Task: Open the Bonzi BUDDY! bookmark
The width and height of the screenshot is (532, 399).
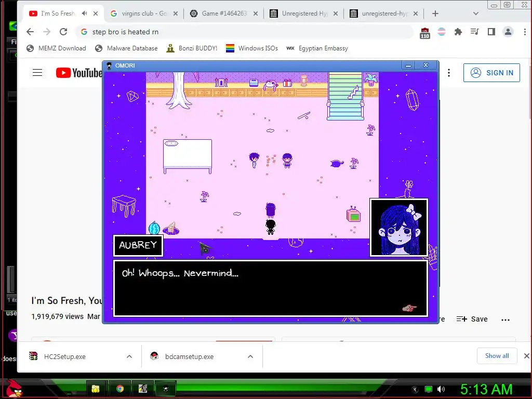Action: tap(192, 48)
